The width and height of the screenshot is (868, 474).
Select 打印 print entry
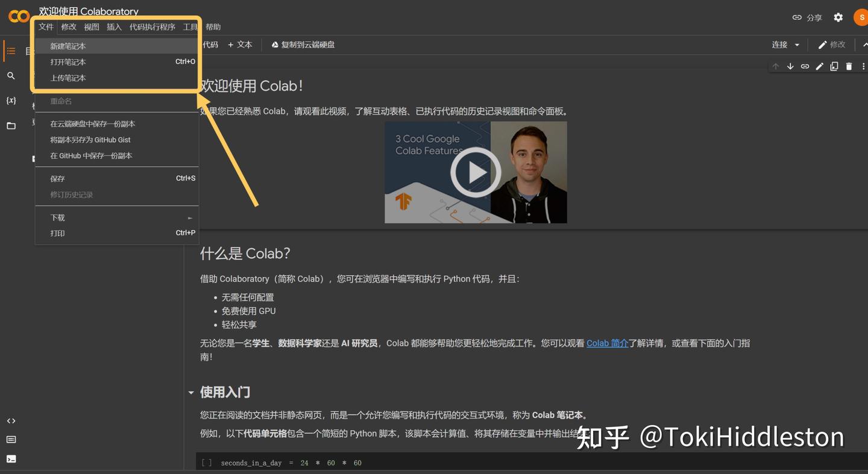click(x=117, y=233)
